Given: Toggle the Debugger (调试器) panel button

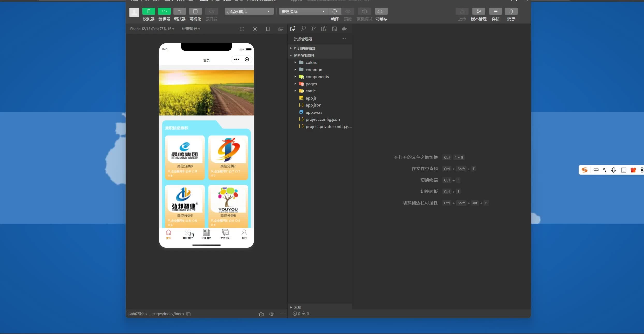Looking at the screenshot, I should [x=180, y=11].
